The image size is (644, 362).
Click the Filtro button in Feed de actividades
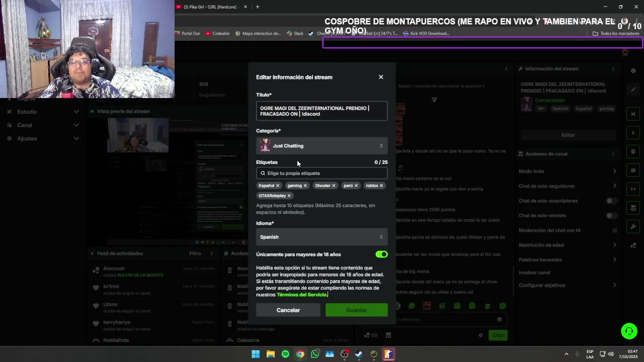[x=195, y=253]
